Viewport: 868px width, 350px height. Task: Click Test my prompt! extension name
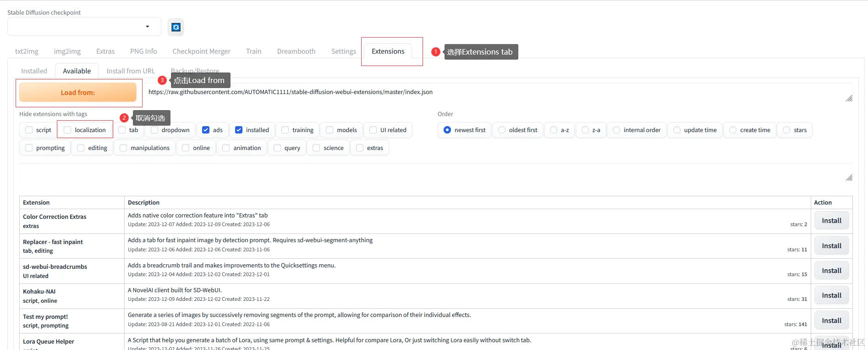click(45, 317)
